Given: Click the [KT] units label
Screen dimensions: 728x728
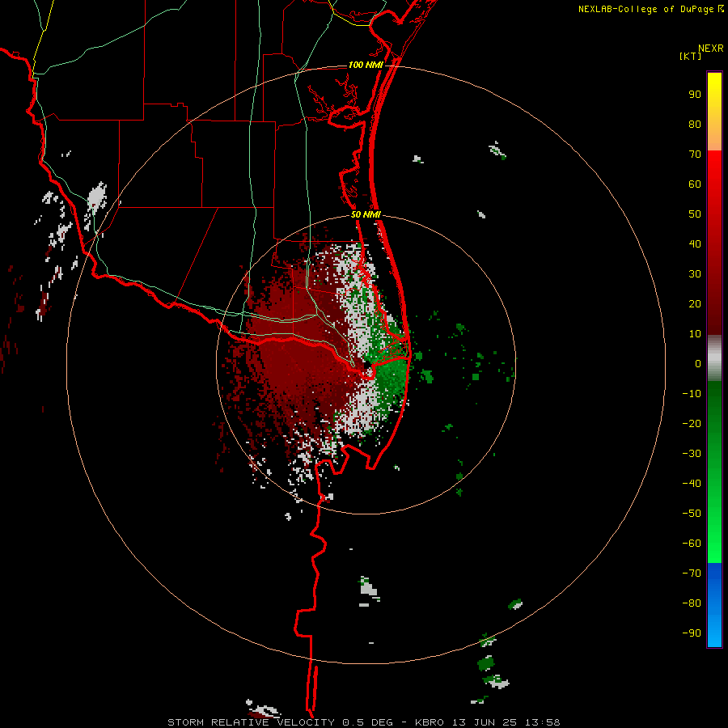Looking at the screenshot, I should 691,56.
